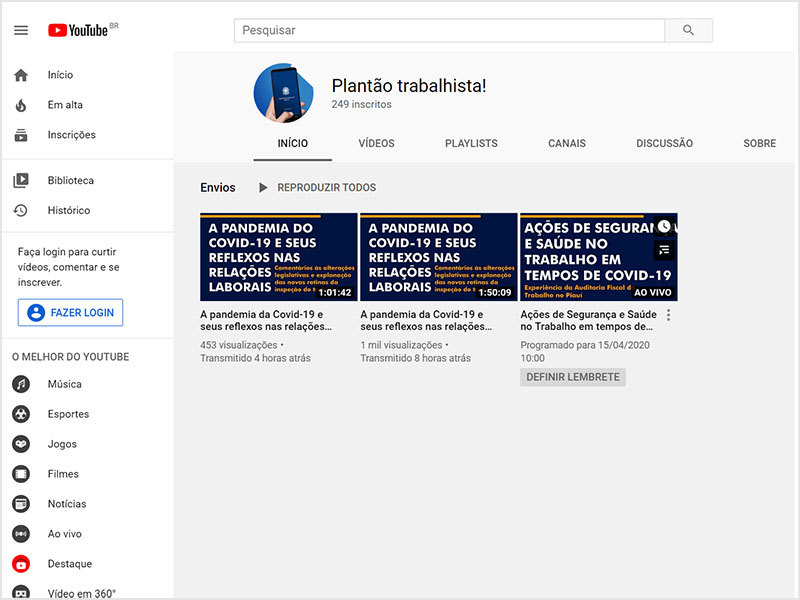This screenshot has height=600, width=800.
Task: Open the 1:50:09 video thumbnail
Action: pos(439,257)
